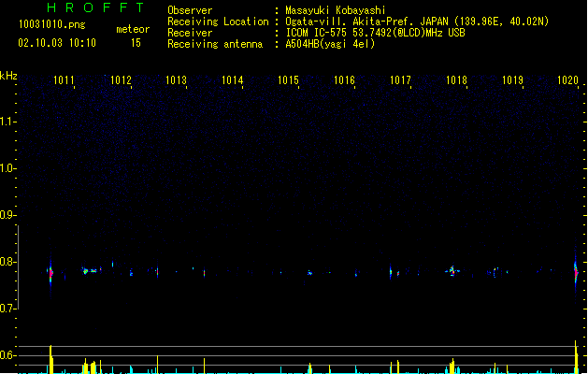Click the Observer label
This screenshot has width=588, height=374.
[x=190, y=10]
